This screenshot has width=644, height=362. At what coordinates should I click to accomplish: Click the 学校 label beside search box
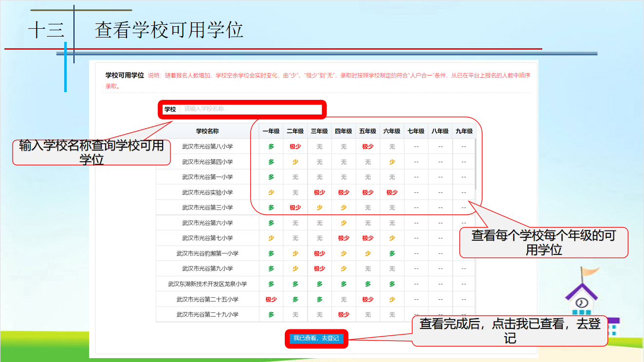[x=170, y=110]
